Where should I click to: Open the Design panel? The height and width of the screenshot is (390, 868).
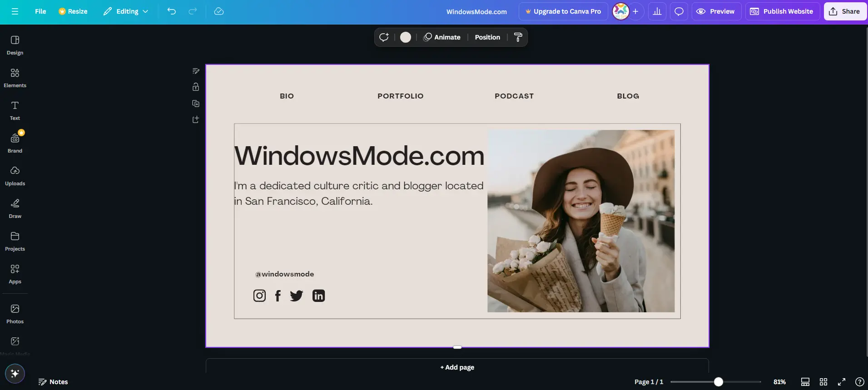[x=15, y=45]
